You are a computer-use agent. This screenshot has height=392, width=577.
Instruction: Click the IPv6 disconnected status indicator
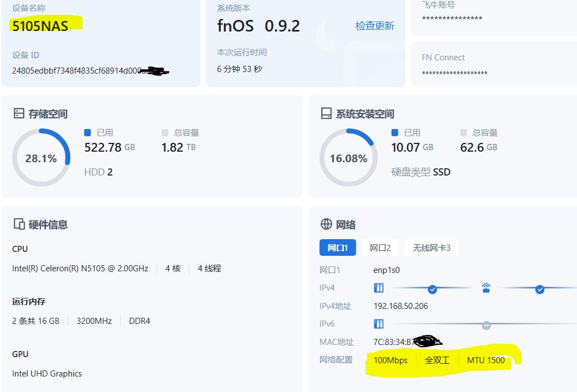pos(486,326)
